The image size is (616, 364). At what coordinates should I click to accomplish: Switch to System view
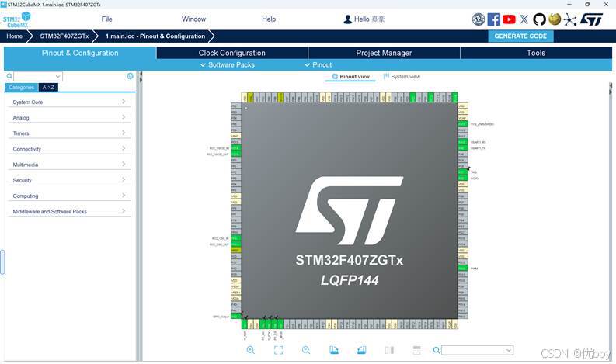402,77
